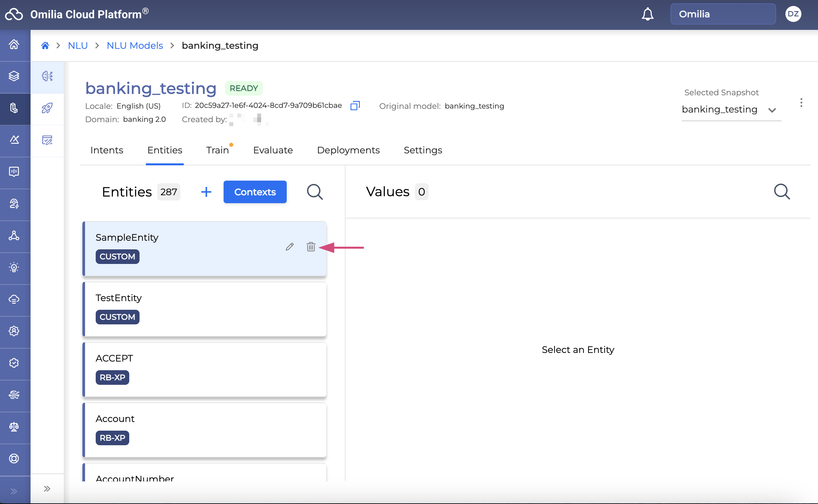This screenshot has width=818, height=504.
Task: Click the trash icon on SampleEntity
Action: 310,247
